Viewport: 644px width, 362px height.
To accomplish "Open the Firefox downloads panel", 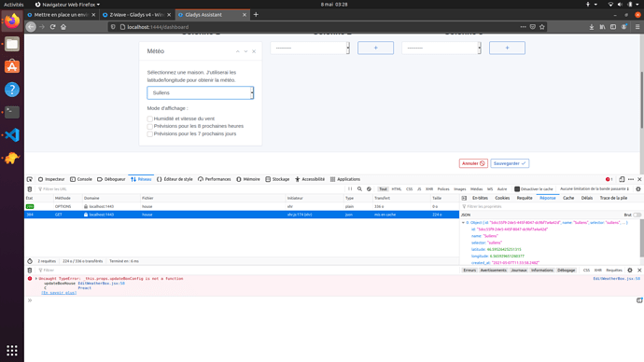I will [x=592, y=27].
